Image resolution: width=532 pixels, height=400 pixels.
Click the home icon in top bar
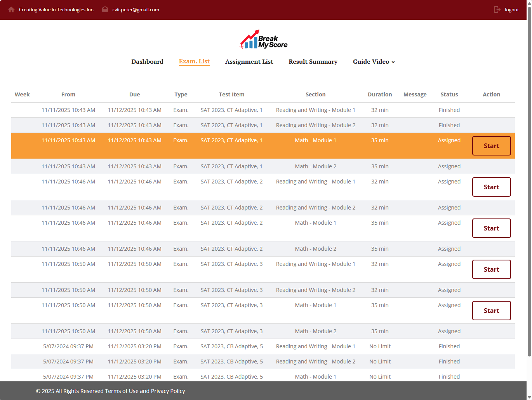click(x=11, y=9)
